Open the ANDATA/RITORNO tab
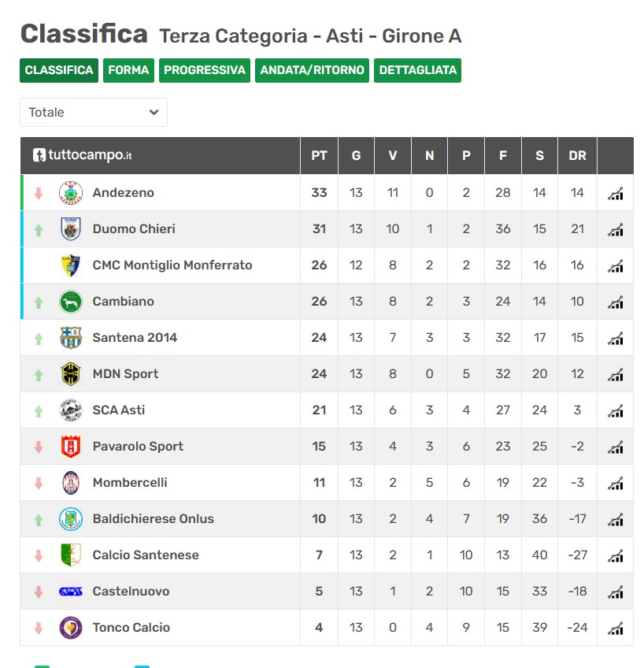644x668 pixels. coord(313,70)
